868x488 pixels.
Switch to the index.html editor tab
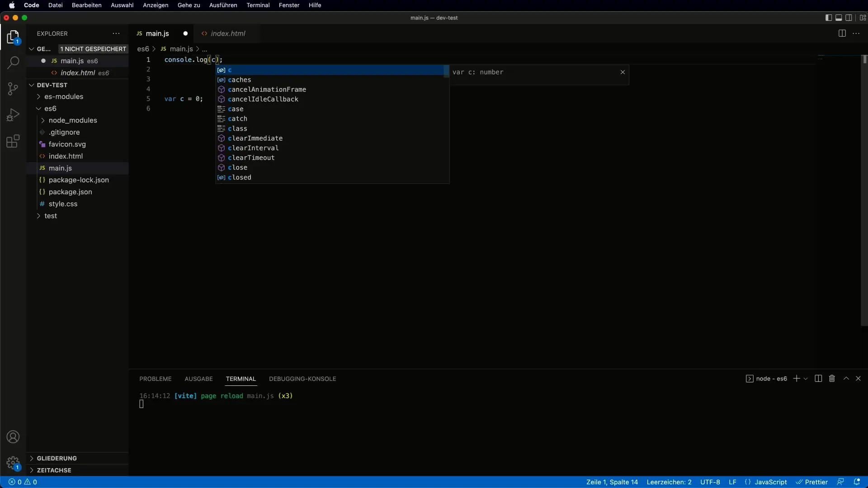click(227, 33)
